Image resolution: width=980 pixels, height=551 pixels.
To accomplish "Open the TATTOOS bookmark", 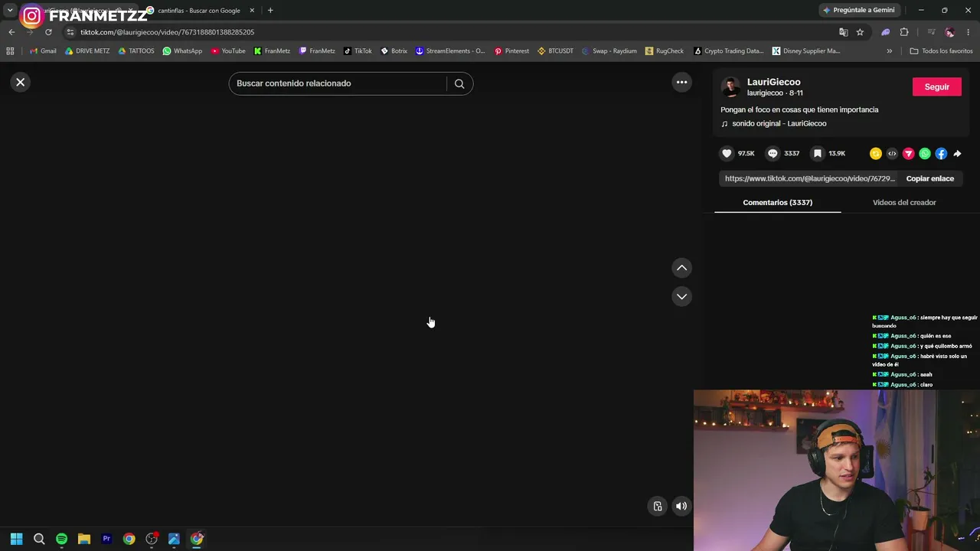I will (136, 51).
